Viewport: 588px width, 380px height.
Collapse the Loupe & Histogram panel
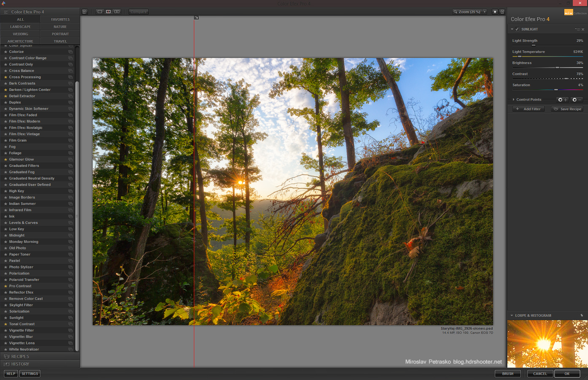(512, 315)
